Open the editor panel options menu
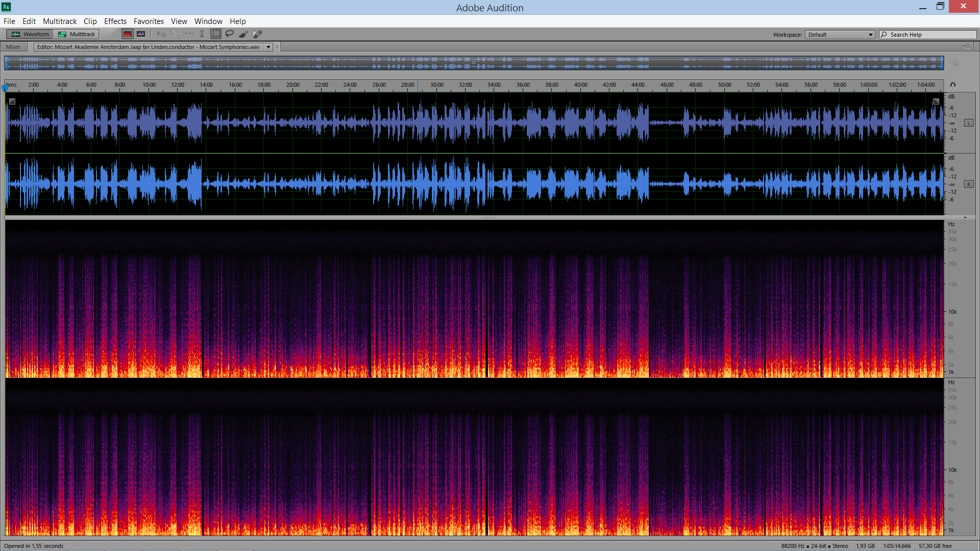The height and width of the screenshot is (551, 980). click(967, 46)
